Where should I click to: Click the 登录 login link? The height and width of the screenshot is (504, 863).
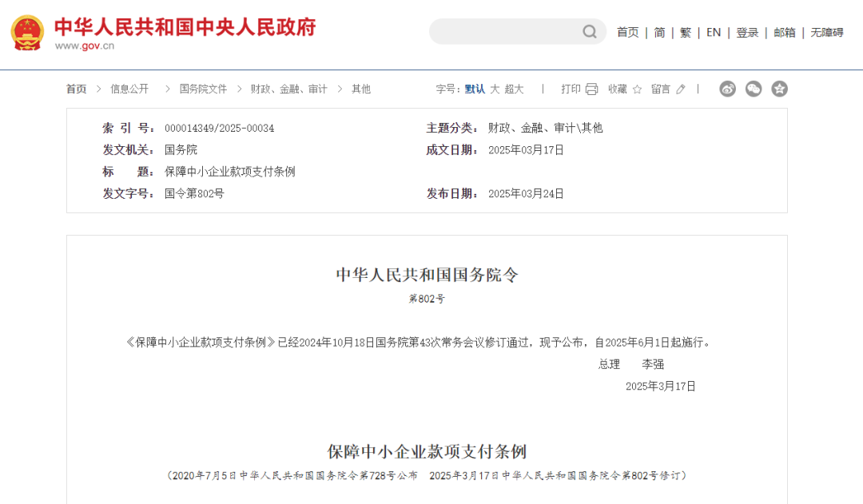pyautogui.click(x=747, y=32)
